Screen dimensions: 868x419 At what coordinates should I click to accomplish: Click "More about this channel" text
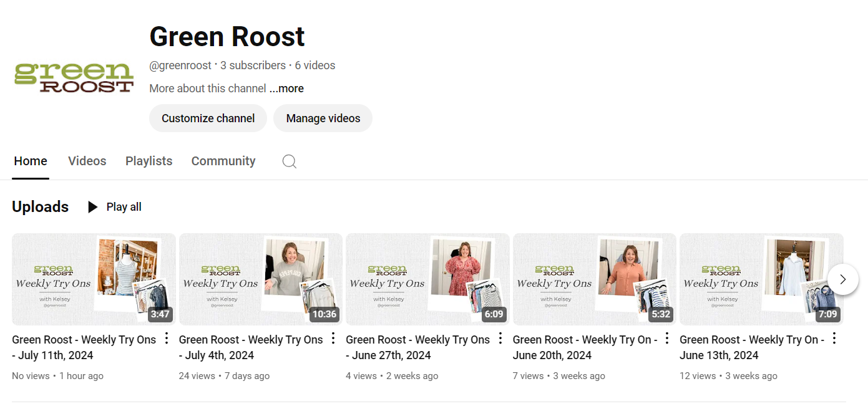[208, 89]
